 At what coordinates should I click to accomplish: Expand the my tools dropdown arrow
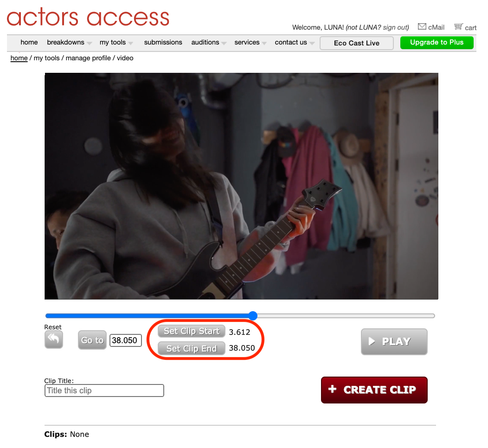pyautogui.click(x=131, y=43)
